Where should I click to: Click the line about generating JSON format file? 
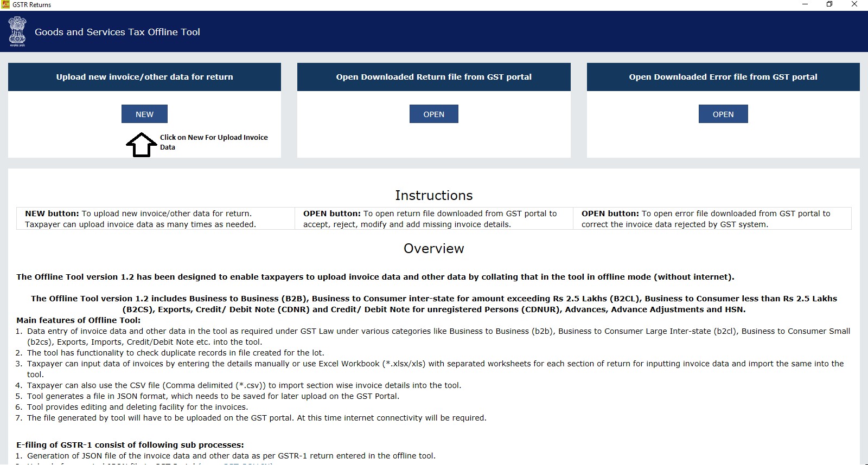tap(213, 396)
